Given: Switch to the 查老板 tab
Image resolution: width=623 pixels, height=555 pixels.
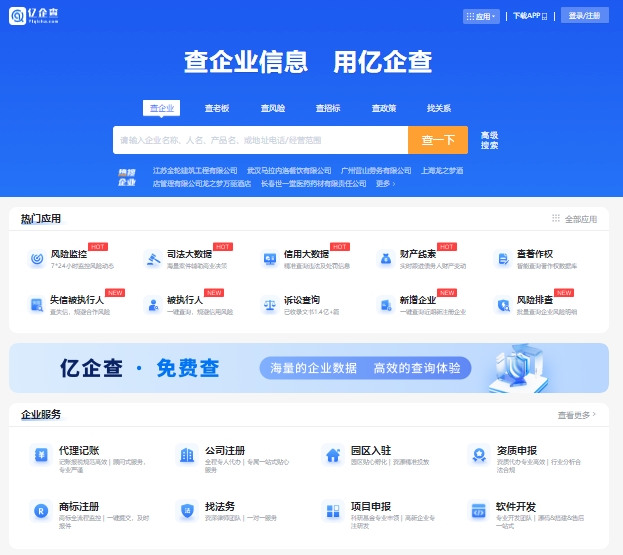Looking at the screenshot, I should click(x=217, y=108).
